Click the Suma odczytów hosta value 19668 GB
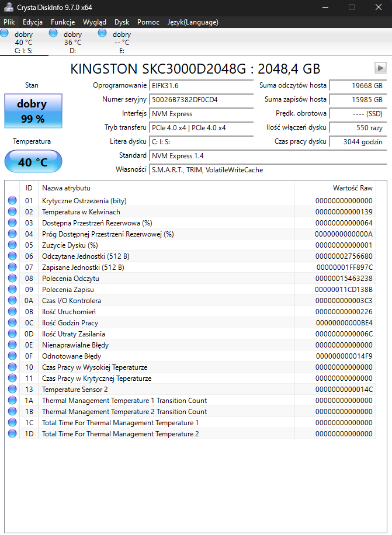Image resolution: width=392 pixels, height=535 pixels. tap(358, 86)
